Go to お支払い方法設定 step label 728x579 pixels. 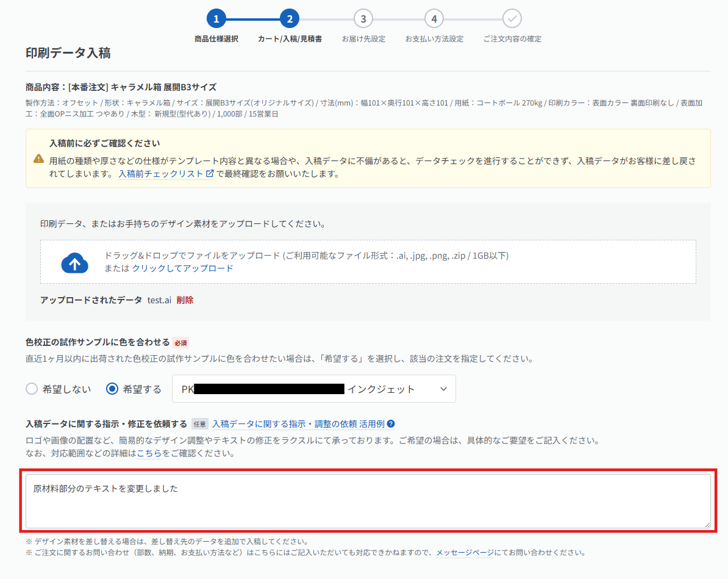click(x=434, y=39)
